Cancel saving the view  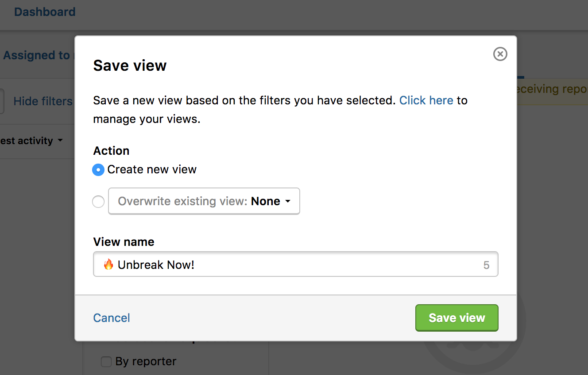pos(112,318)
